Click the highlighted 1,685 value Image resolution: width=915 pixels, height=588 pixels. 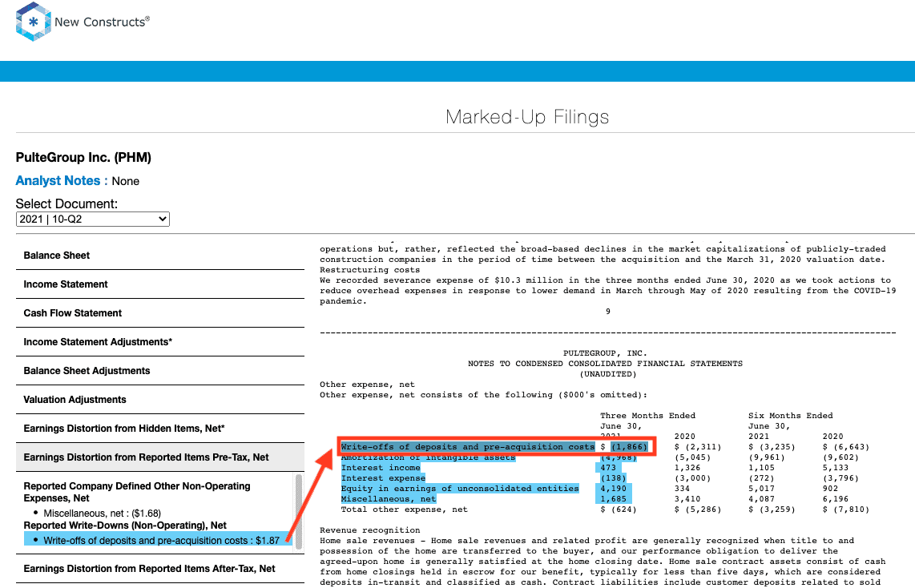(613, 499)
